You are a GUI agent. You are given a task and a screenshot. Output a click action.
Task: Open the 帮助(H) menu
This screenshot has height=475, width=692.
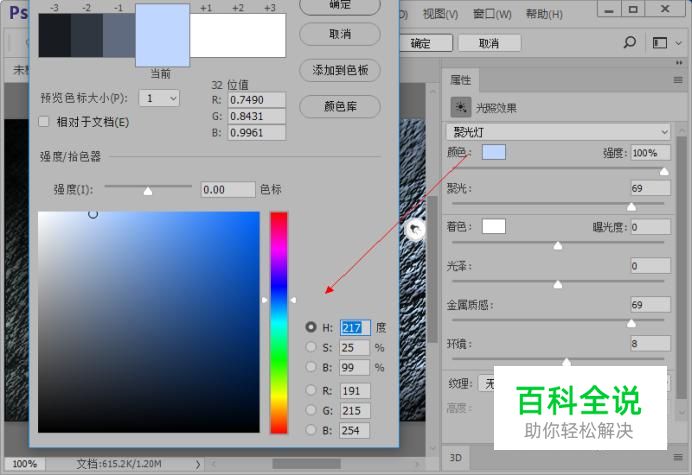544,15
